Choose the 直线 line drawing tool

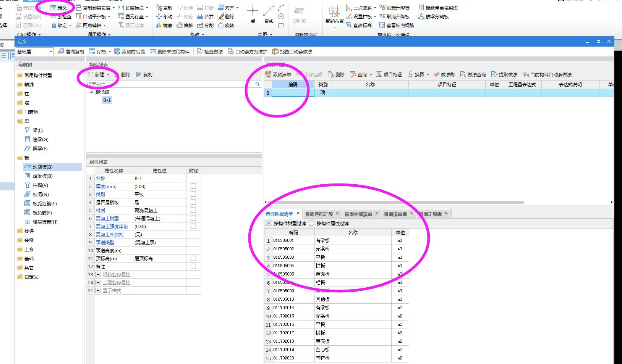point(269,14)
